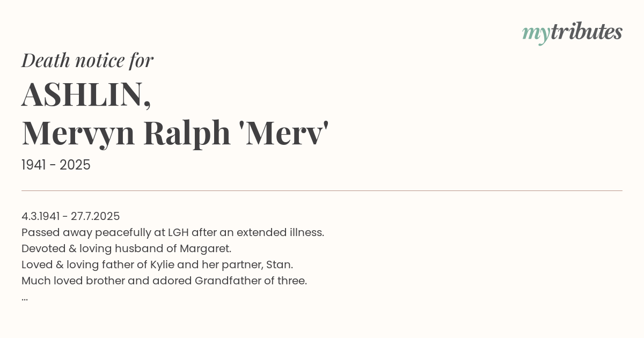Click the 'Passed away peacefully' sentence
The image size is (644, 338).
click(x=173, y=232)
